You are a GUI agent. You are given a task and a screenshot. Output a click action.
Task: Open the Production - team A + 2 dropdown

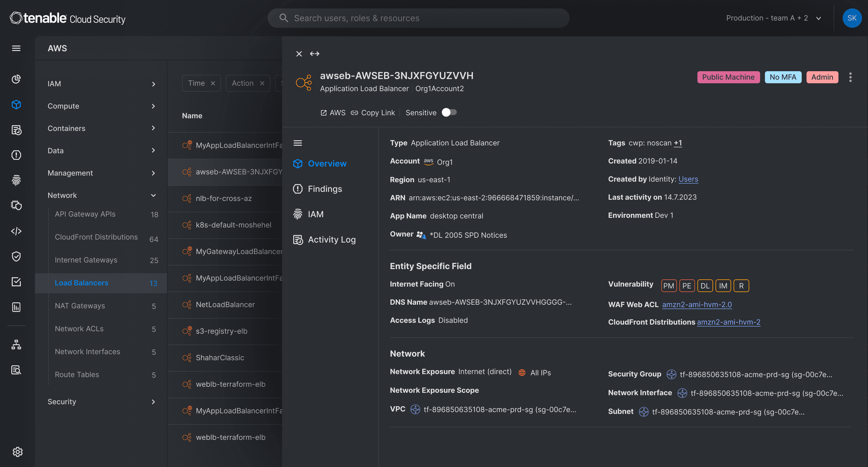(x=774, y=18)
